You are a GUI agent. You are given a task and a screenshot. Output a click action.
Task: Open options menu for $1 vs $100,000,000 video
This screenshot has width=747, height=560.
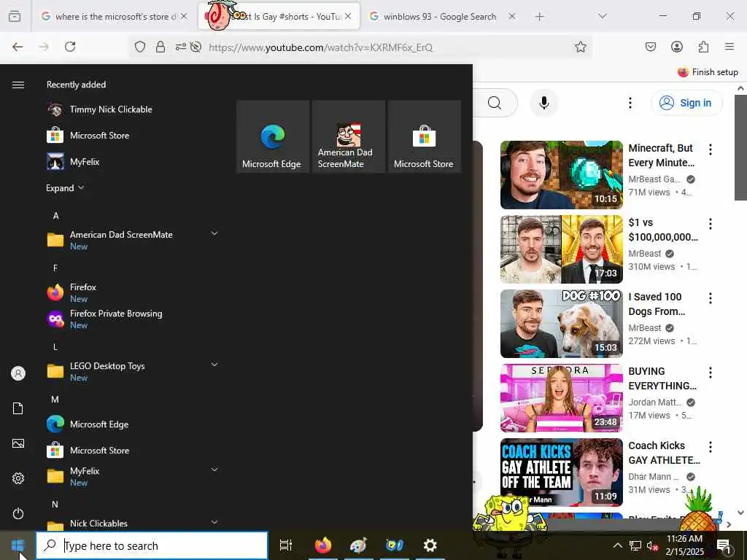point(710,224)
